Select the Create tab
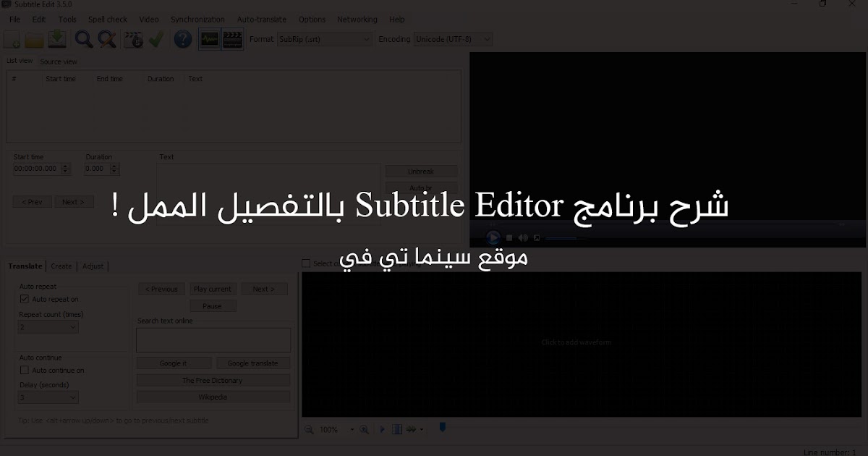The height and width of the screenshot is (456, 868). pyautogui.click(x=61, y=266)
